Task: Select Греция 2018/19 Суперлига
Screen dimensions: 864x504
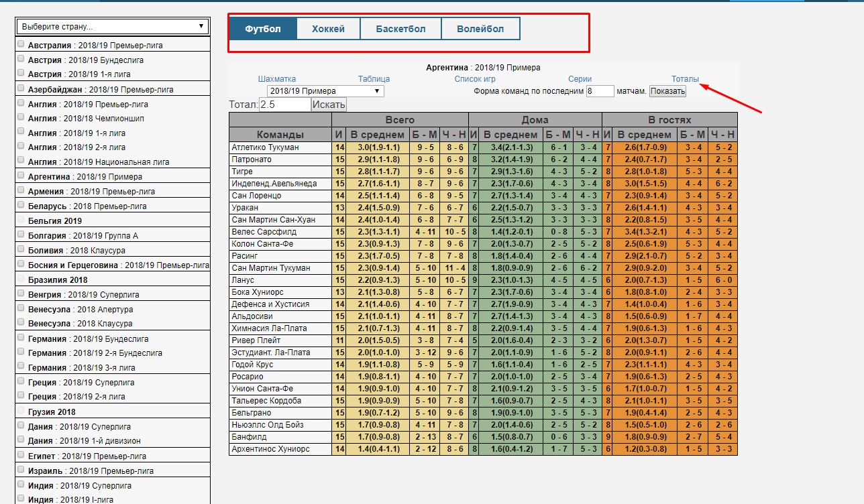Action: [x=81, y=382]
